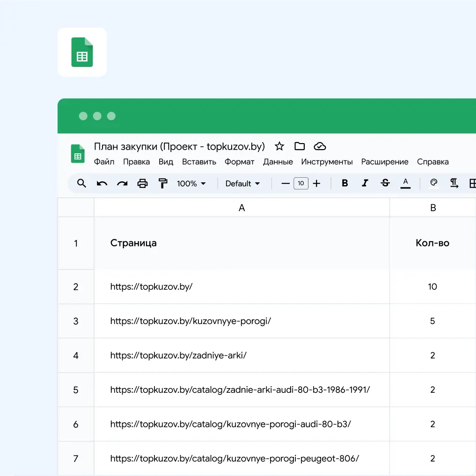
Task: Click the Print icon
Action: [x=142, y=183]
